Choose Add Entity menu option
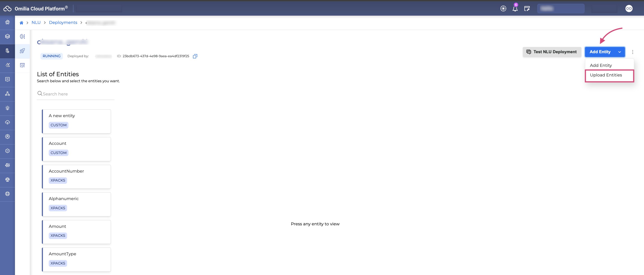Screen dimensions: 644x275 (x=601, y=66)
